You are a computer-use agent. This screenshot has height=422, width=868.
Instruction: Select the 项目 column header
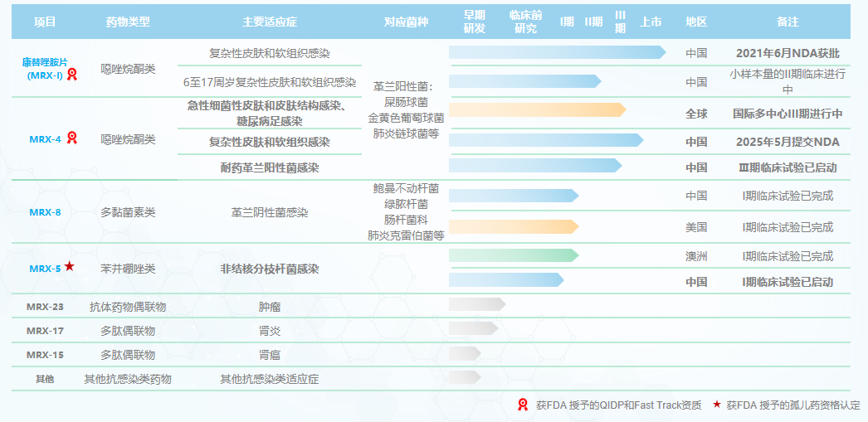45,22
